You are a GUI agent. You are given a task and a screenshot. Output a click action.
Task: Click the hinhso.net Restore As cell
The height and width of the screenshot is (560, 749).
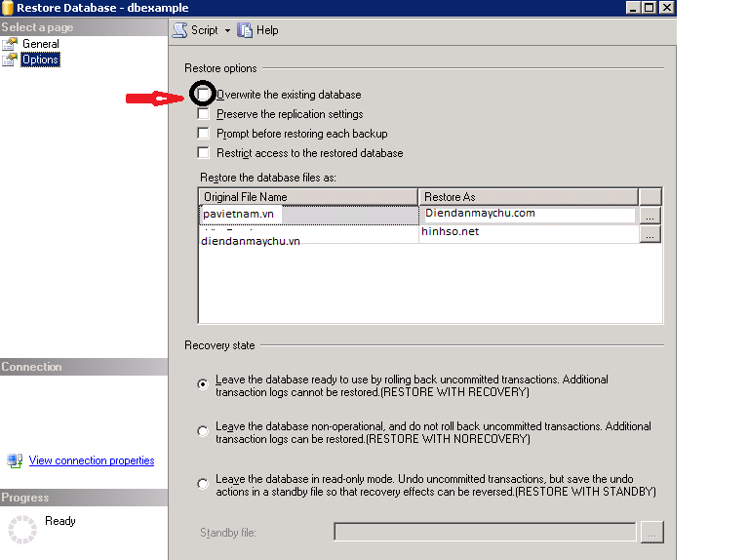point(529,233)
